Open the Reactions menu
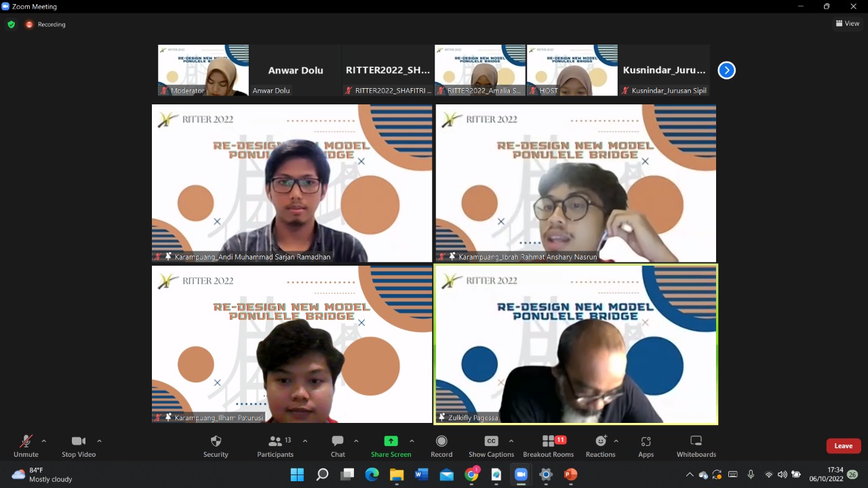Image resolution: width=868 pixels, height=488 pixels. (600, 445)
